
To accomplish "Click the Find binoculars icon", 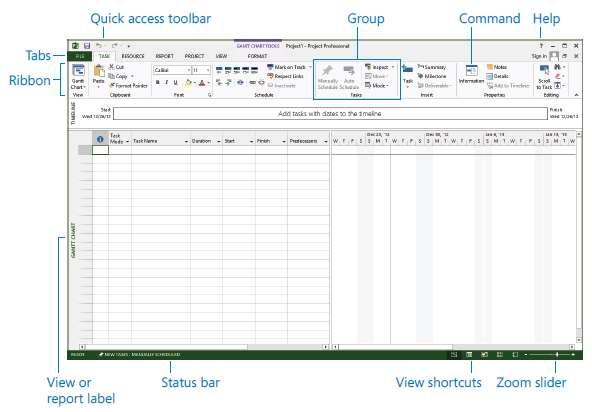I will coord(557,67).
